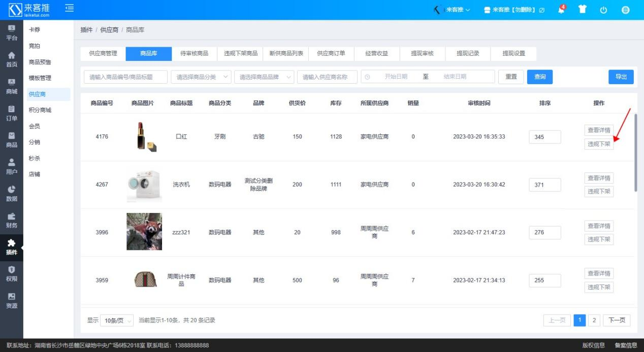Open the 10条/页 page size dropdown

click(x=117, y=321)
